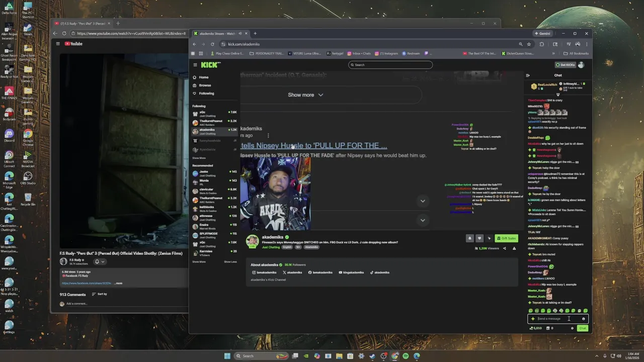Image resolution: width=644 pixels, height=362 pixels.
Task: Open the emoji picker in chat input
Action: click(x=584, y=319)
